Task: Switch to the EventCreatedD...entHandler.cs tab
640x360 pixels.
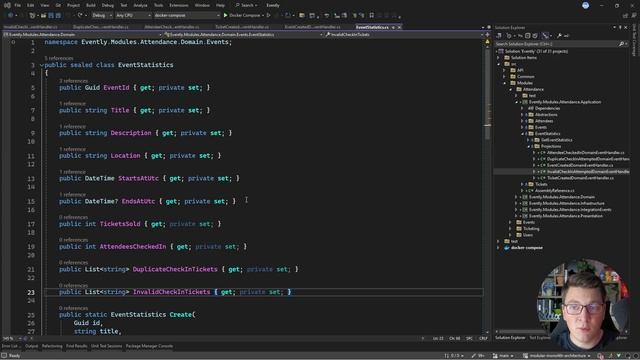Action: pos(312,27)
